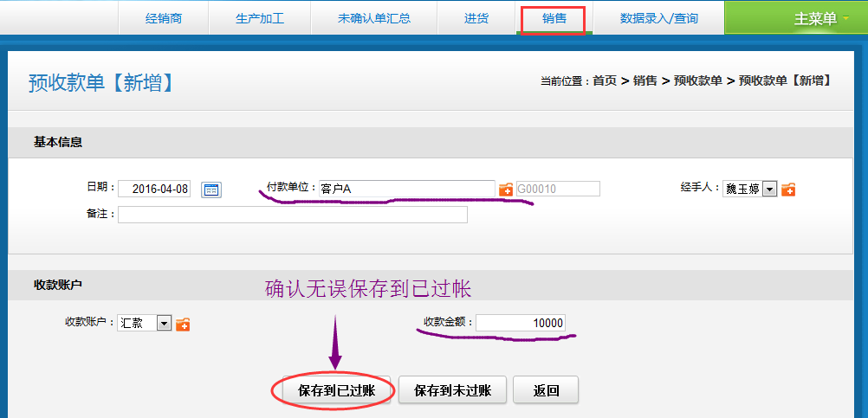Select the 进货 tab
868x418 pixels.
(476, 18)
